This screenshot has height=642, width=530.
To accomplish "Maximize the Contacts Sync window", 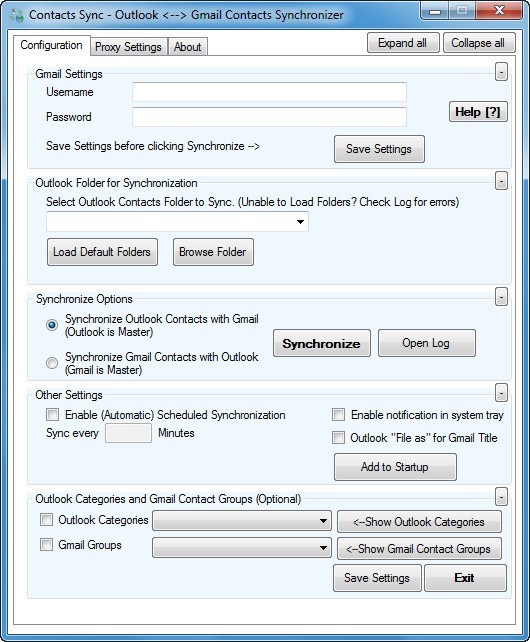I will click(x=462, y=11).
